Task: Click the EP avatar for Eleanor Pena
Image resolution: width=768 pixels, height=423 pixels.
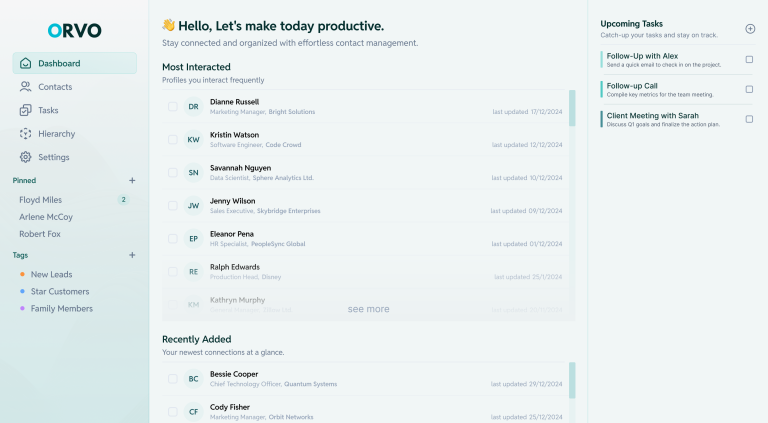Action: tap(193, 238)
